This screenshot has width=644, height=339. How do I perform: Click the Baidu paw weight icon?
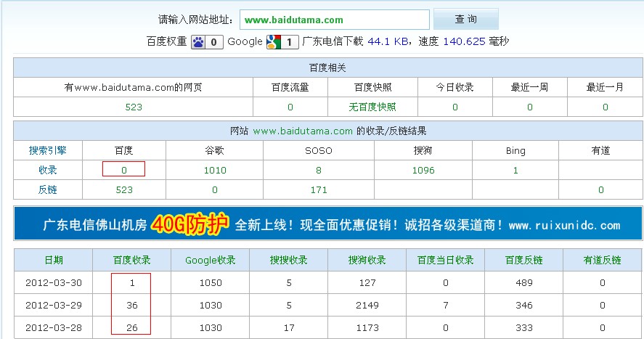tap(207, 42)
